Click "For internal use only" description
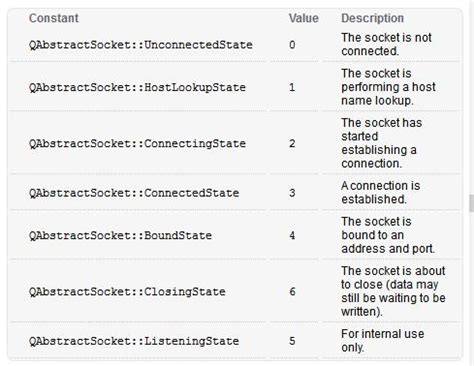Viewport: 474px width, 366px height. (x=382, y=341)
